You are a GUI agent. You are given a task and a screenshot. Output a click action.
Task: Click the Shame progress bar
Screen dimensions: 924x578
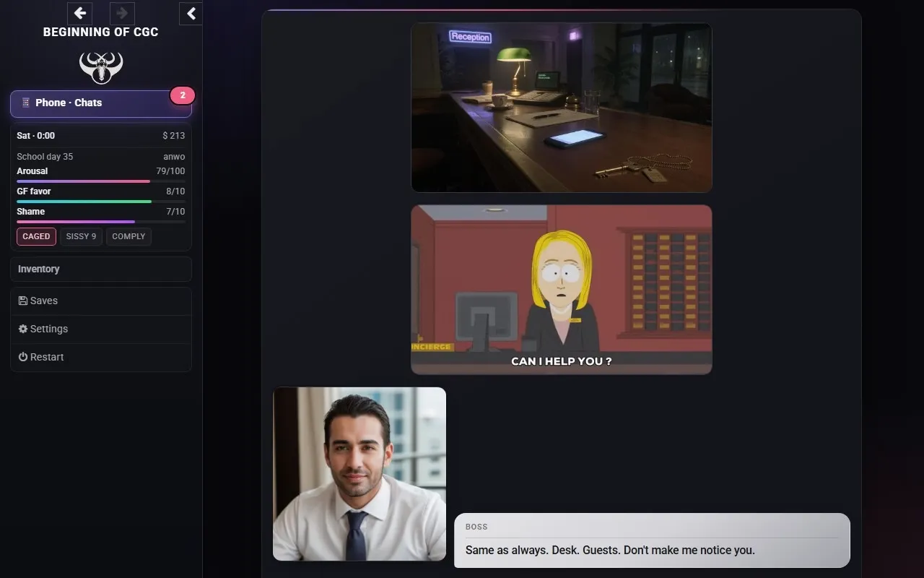click(x=101, y=222)
